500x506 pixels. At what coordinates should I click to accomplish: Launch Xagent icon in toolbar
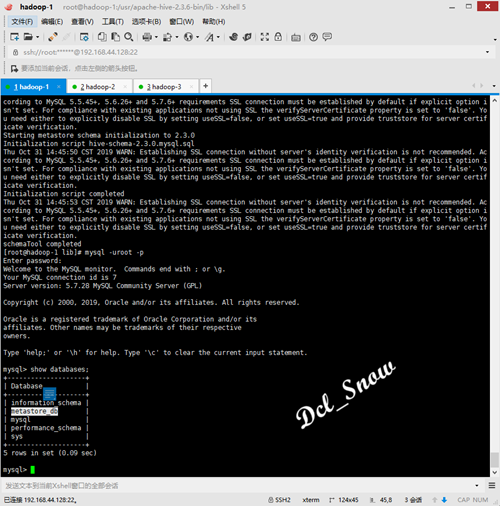click(247, 37)
